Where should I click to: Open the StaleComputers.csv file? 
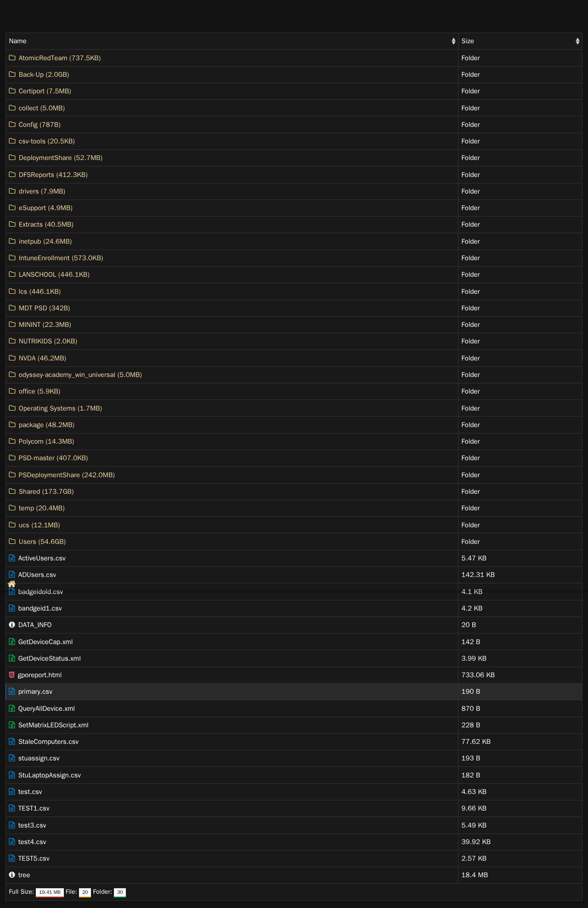(48, 742)
